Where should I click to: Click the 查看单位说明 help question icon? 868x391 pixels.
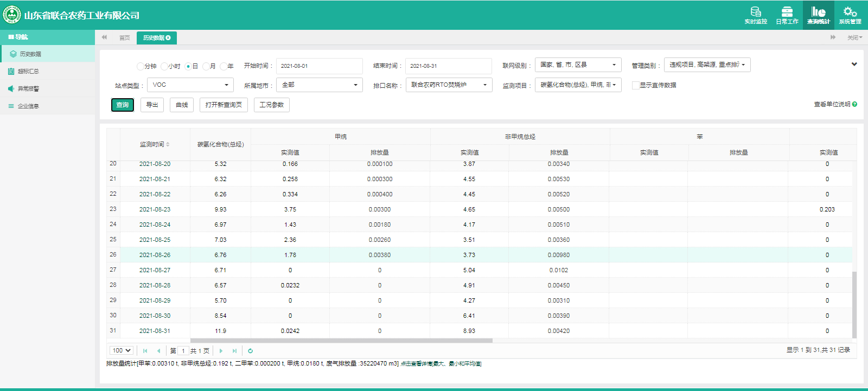[854, 104]
